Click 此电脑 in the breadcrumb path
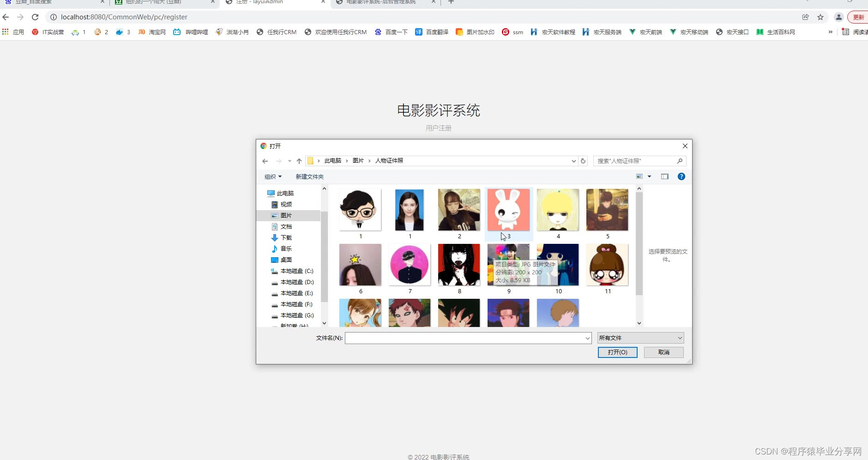 pyautogui.click(x=333, y=161)
